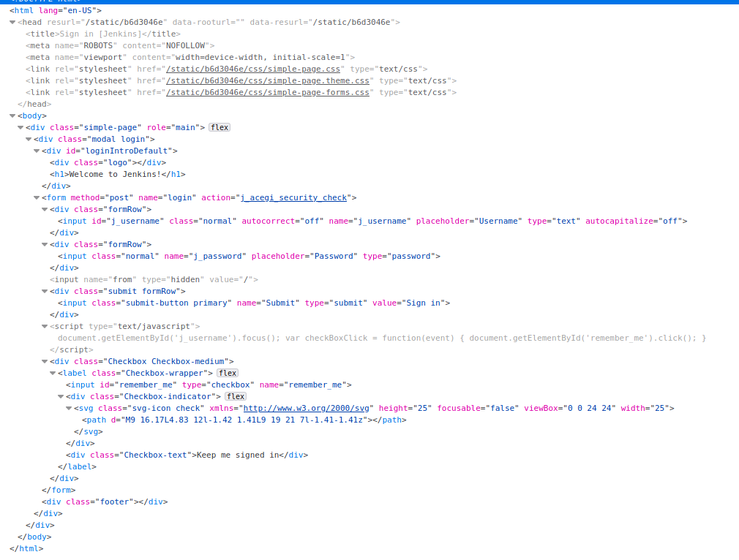
Task: Toggle flex badge on Checkbox-indicator div
Action: [236, 396]
